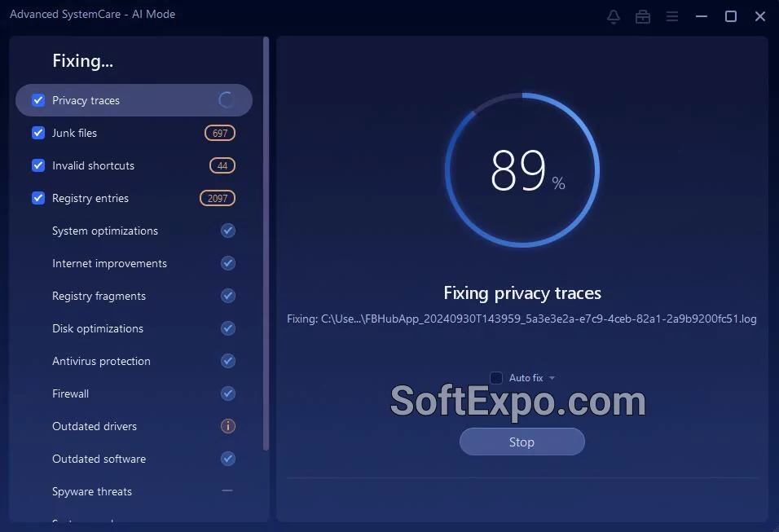The height and width of the screenshot is (532, 779).
Task: Click the checkmark beside Antivirus protection
Action: tap(227, 361)
